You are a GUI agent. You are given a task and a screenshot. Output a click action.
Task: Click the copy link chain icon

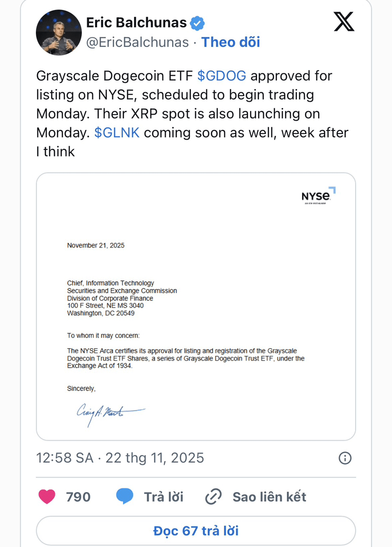214,497
